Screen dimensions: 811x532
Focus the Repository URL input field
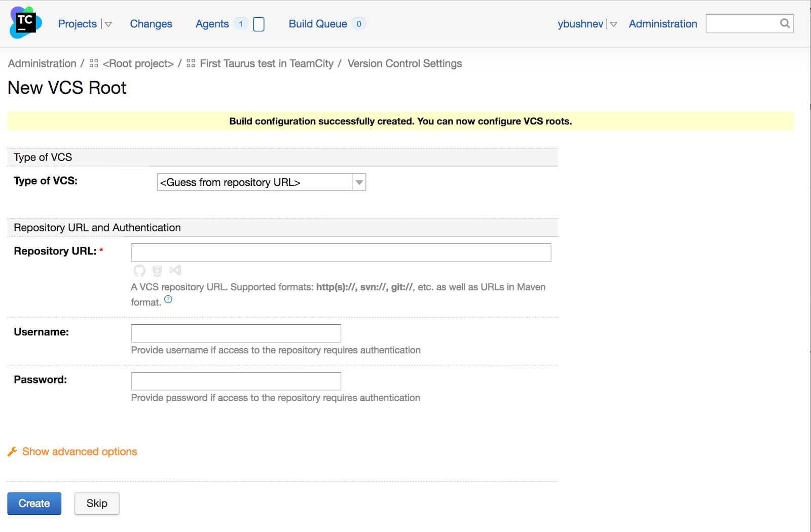[x=341, y=252]
